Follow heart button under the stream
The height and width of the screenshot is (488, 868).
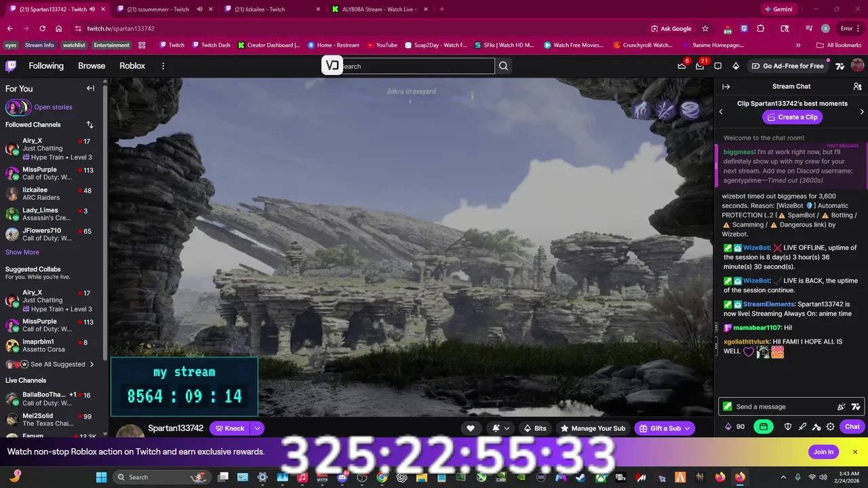(470, 428)
